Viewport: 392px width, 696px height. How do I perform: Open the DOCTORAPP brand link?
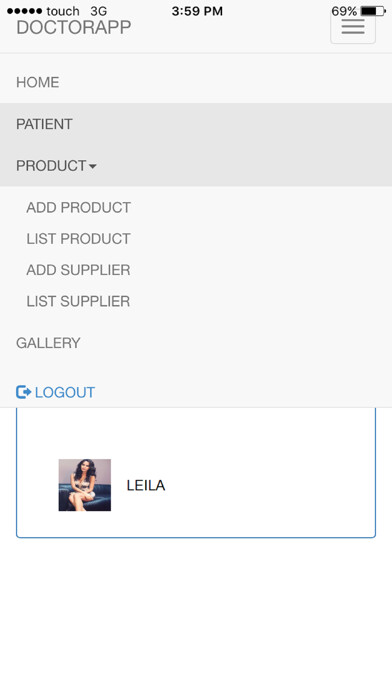[74, 28]
